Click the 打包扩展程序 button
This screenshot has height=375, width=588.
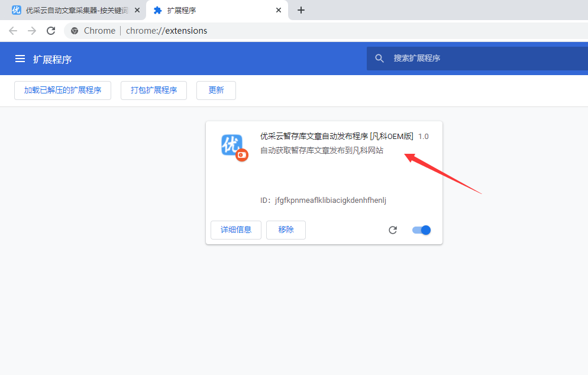[x=154, y=90]
